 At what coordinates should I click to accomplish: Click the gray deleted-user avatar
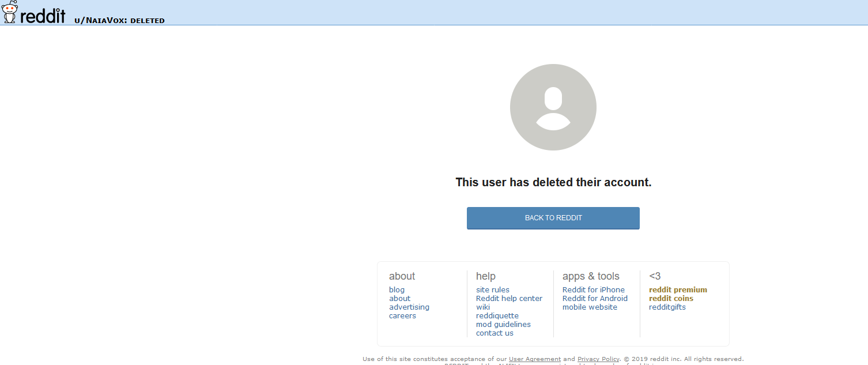(x=553, y=107)
